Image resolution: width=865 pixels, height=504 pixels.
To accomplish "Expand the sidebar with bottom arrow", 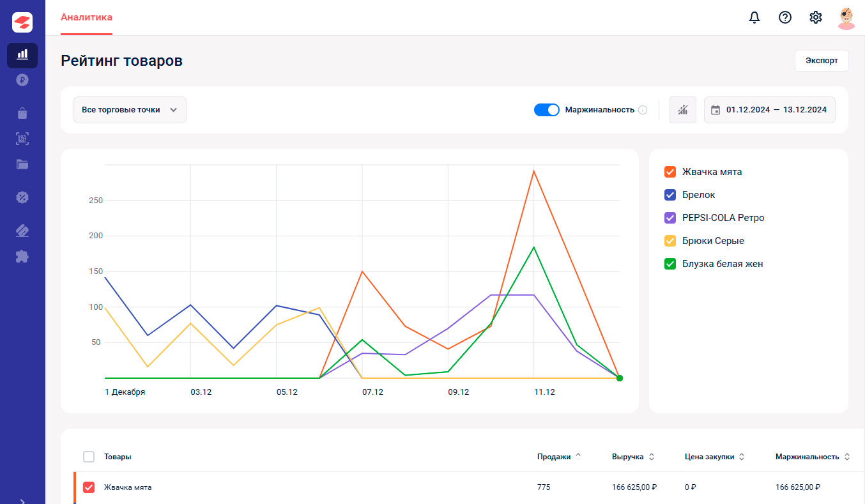I will pos(22,501).
